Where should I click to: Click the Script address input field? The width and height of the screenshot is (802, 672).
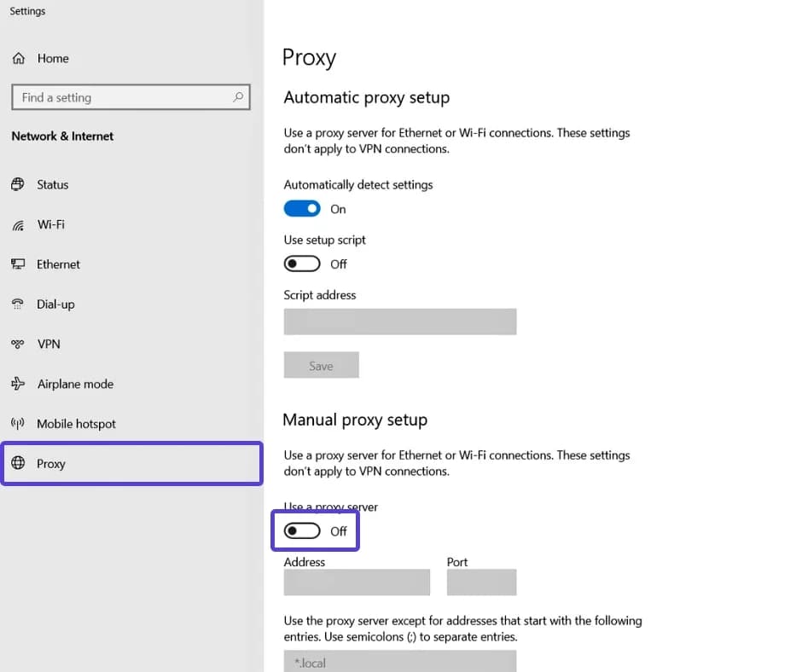[399, 322]
